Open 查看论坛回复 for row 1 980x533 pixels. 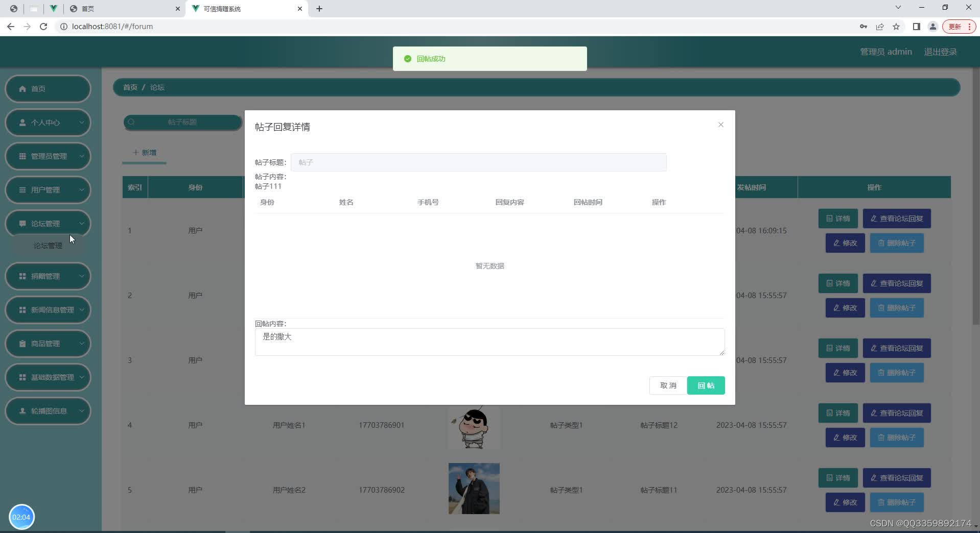tap(897, 219)
